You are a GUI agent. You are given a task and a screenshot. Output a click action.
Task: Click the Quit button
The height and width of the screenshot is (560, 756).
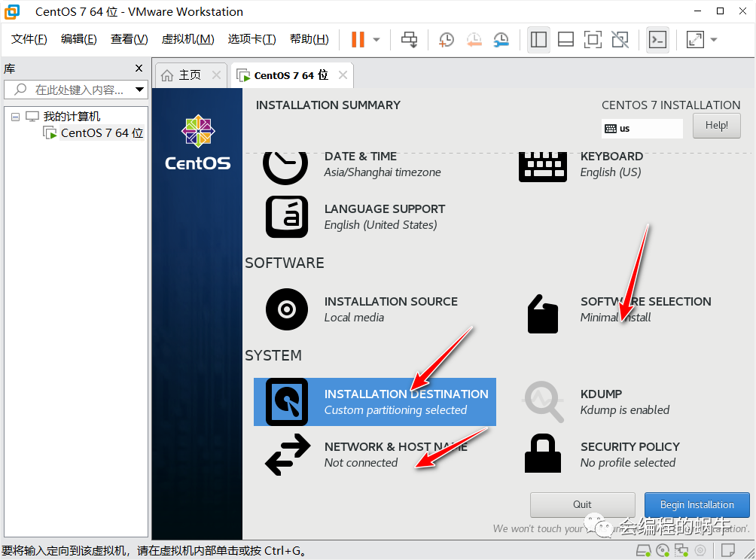(582, 504)
